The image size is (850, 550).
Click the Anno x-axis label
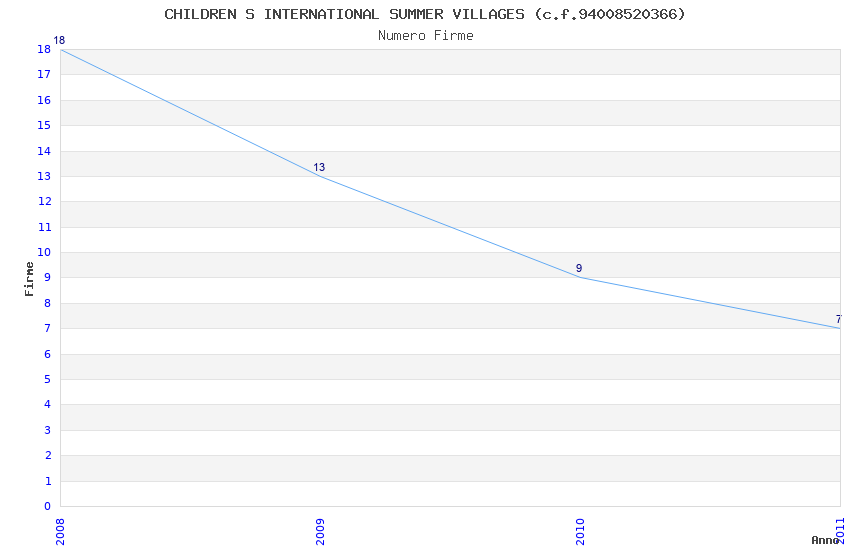tap(824, 540)
